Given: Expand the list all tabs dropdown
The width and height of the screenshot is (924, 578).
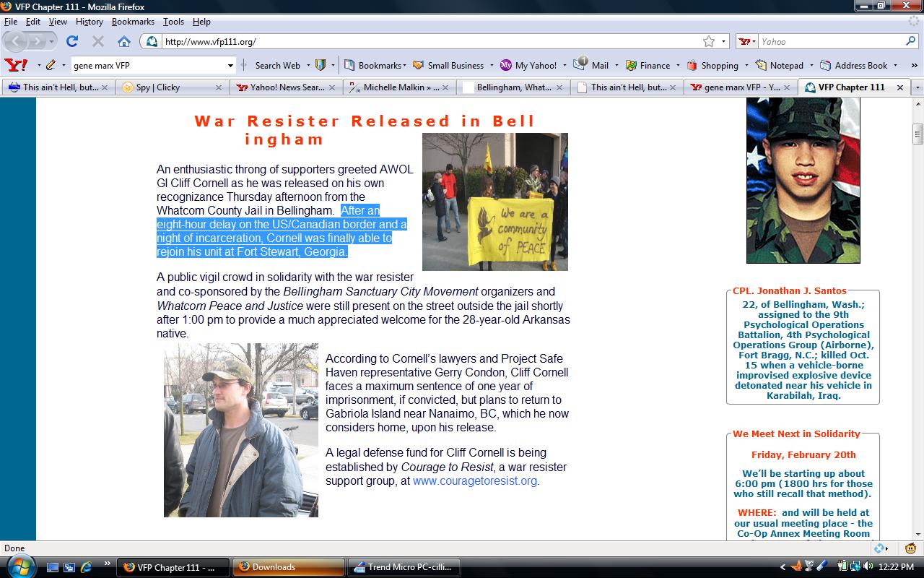Looking at the screenshot, I should [918, 87].
